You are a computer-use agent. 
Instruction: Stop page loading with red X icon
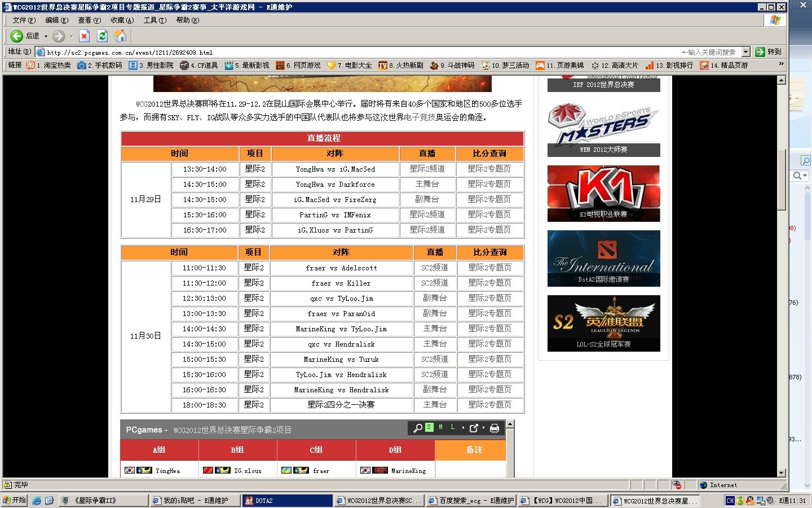(x=84, y=36)
